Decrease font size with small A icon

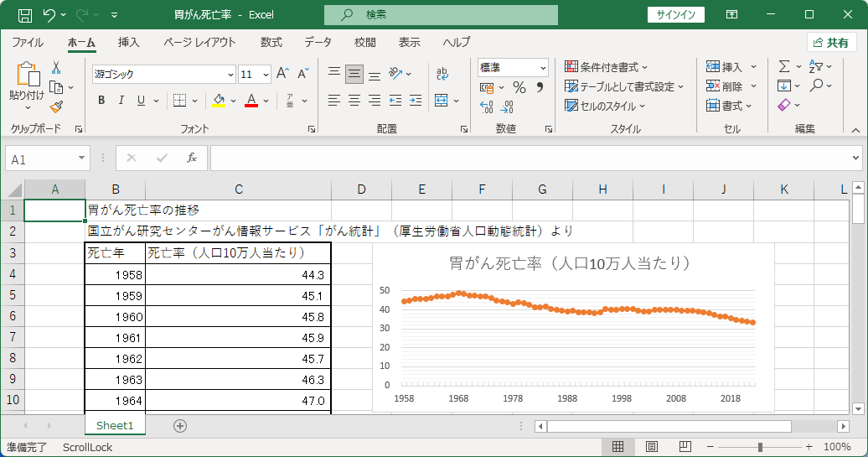click(302, 74)
